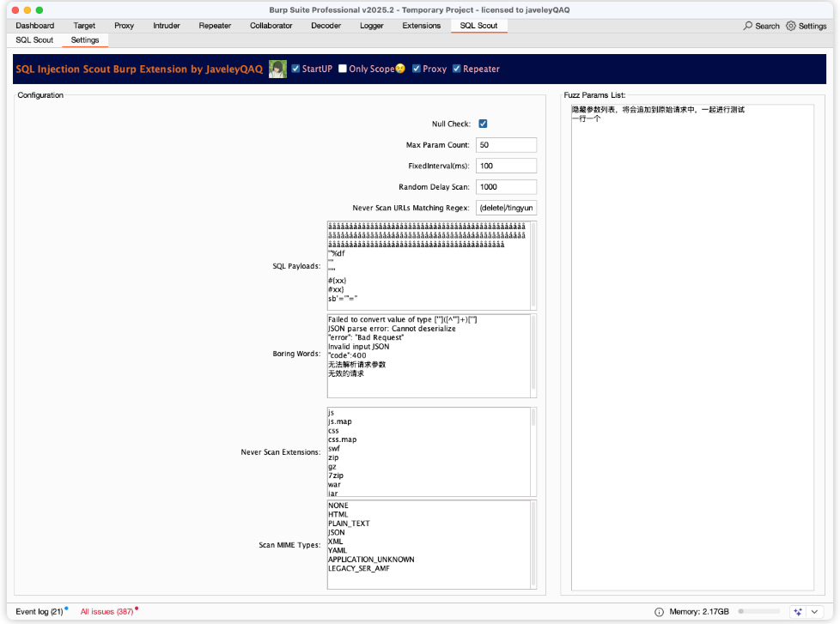Enable the Only Scope checkbox
This screenshot has width=840, height=624.
tap(343, 69)
